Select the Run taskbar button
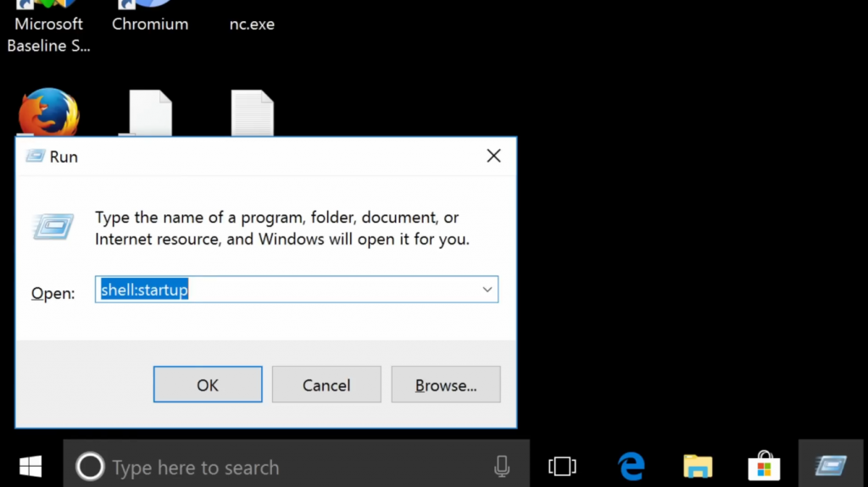Screen dimensions: 868x487 pos(831,466)
